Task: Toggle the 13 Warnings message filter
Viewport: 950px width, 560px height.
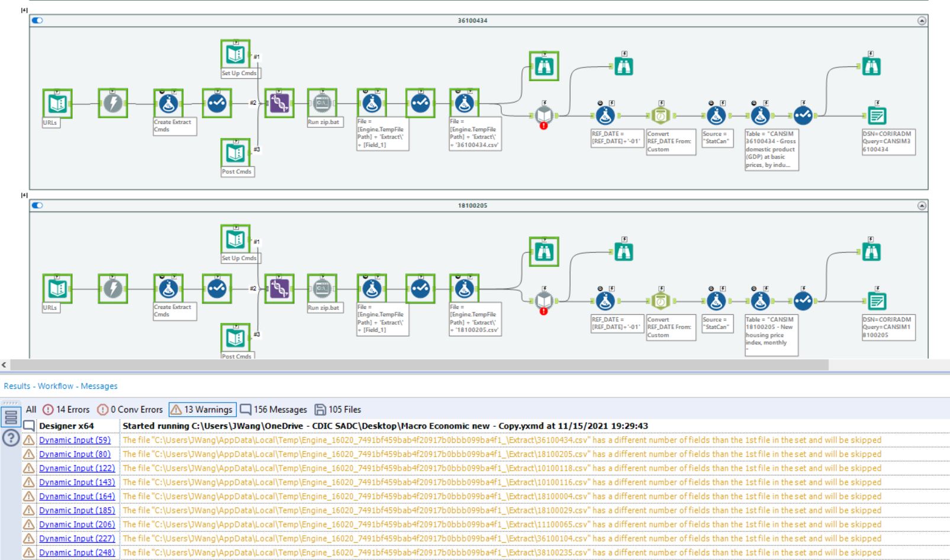Action: 203,409
